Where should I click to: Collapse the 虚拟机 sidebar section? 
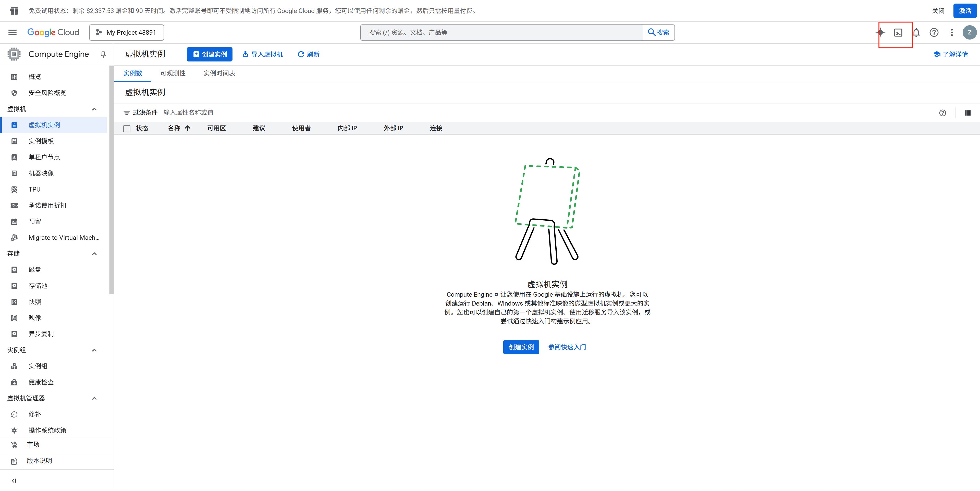click(x=94, y=109)
